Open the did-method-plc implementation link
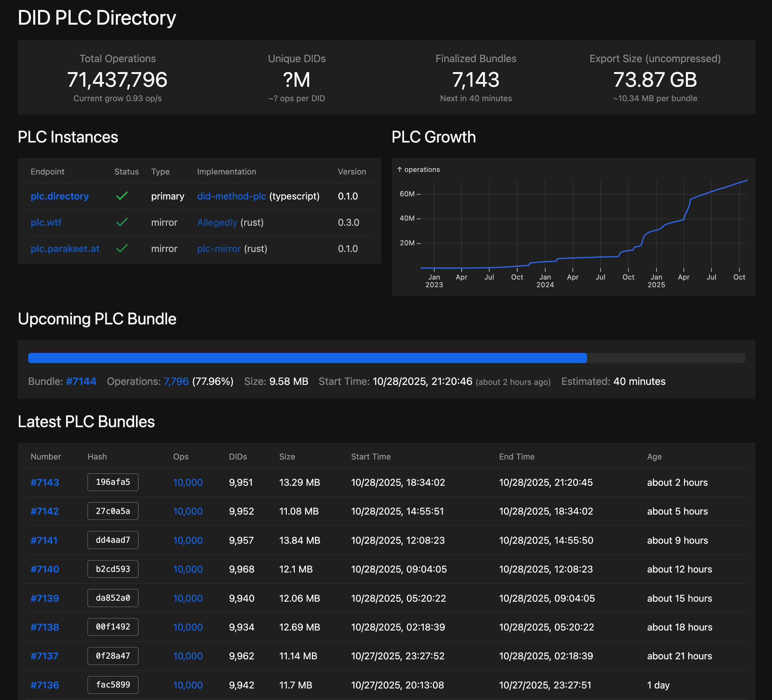This screenshot has height=700, width=772. click(231, 196)
